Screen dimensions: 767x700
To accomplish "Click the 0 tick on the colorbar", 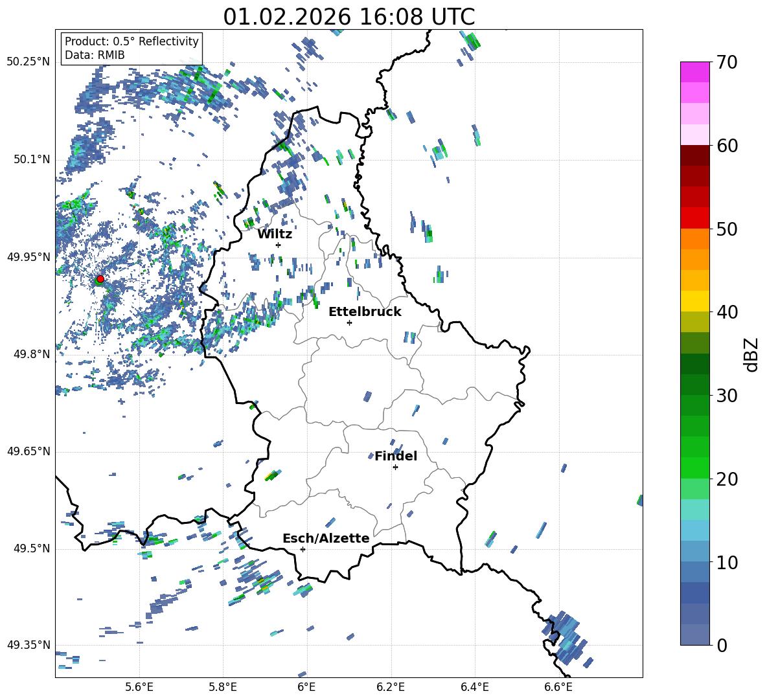I will (722, 645).
